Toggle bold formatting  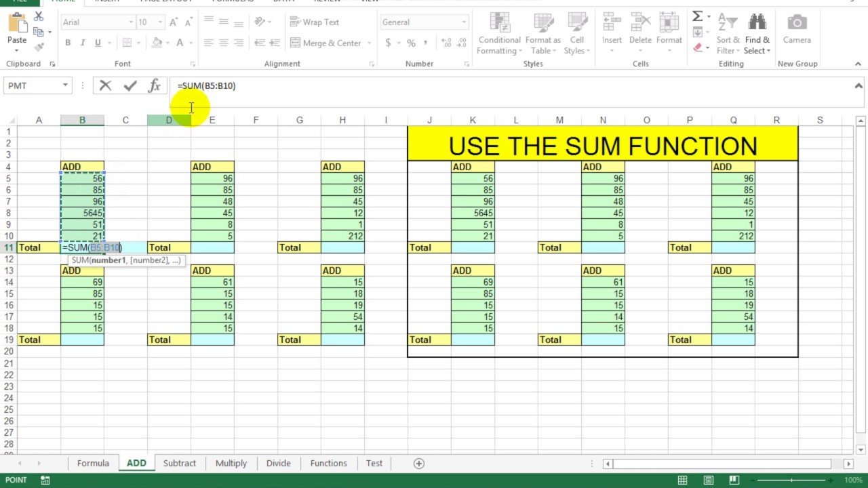[68, 43]
